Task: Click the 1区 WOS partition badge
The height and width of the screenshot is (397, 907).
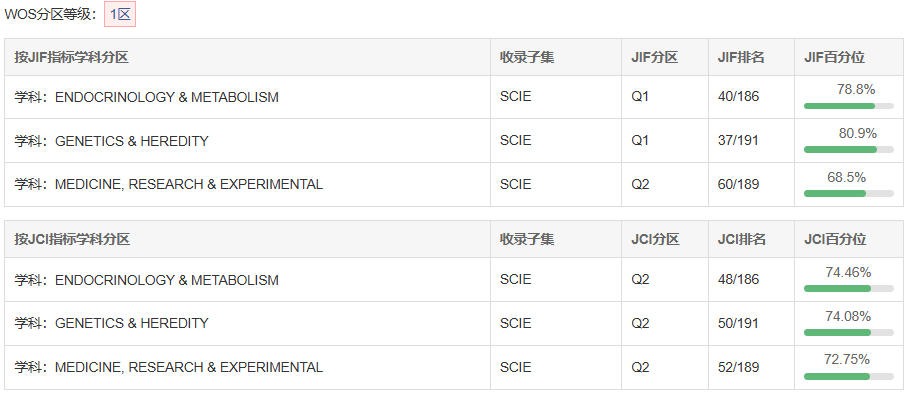Action: pos(120,14)
